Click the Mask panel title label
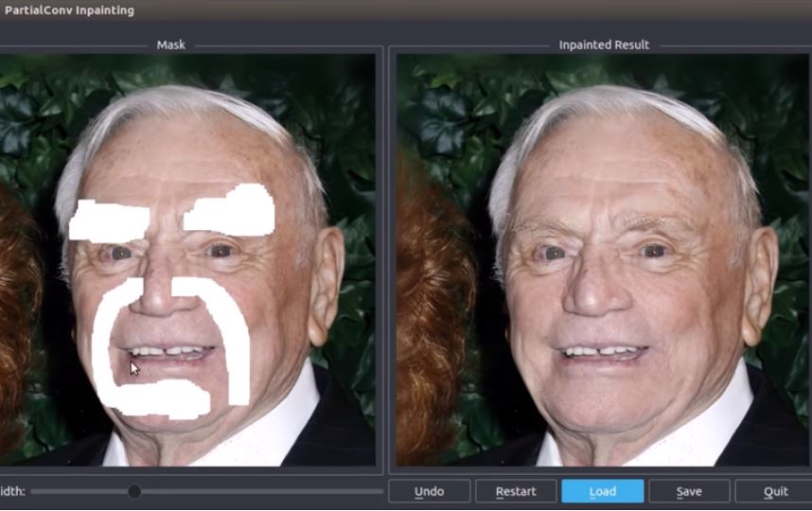This screenshot has width=812, height=511. click(x=170, y=44)
